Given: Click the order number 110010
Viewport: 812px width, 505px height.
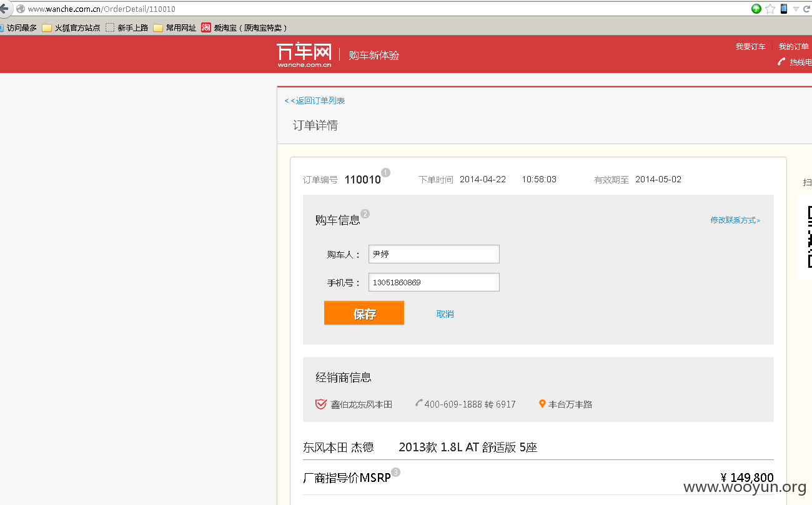Looking at the screenshot, I should (x=362, y=180).
